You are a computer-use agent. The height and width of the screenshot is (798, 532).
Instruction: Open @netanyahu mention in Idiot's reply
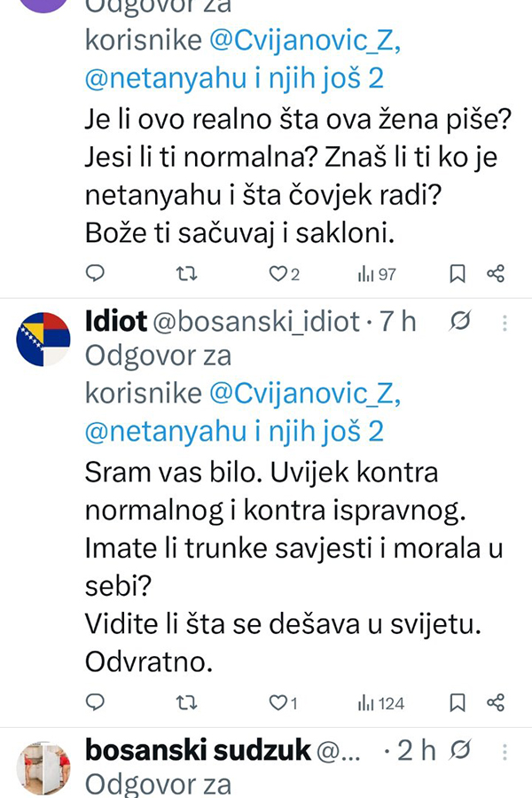164,431
